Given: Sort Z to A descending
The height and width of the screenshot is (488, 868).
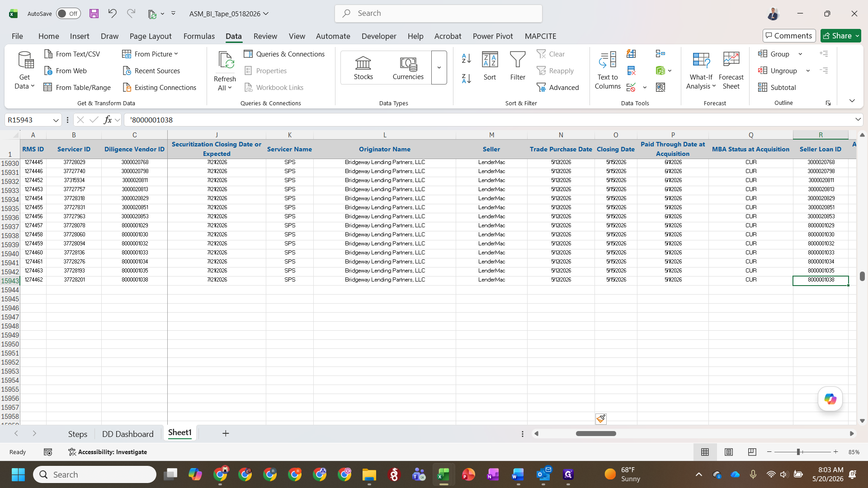Looking at the screenshot, I should [467, 78].
